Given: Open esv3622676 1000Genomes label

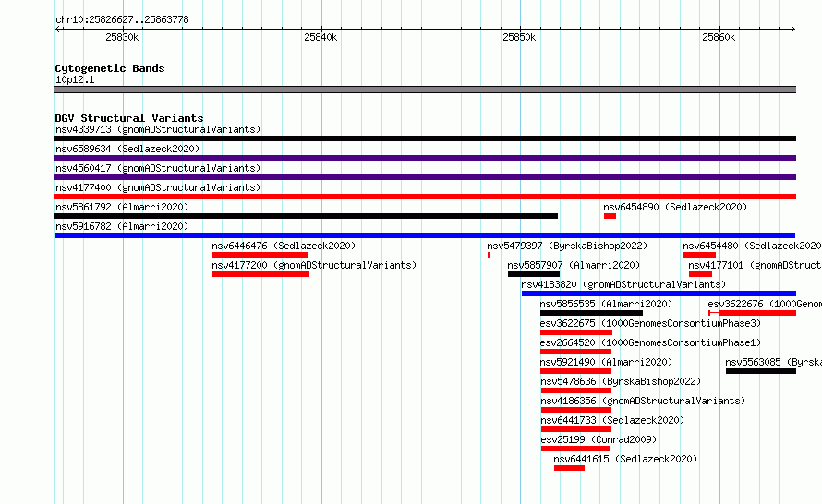Looking at the screenshot, I should click(x=765, y=304).
